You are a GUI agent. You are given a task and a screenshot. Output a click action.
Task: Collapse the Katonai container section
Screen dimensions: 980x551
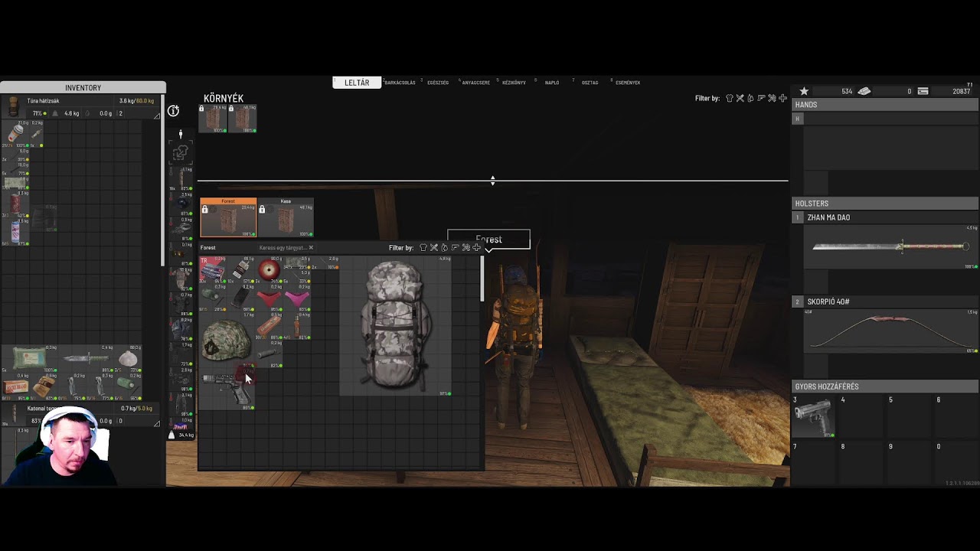[158, 423]
